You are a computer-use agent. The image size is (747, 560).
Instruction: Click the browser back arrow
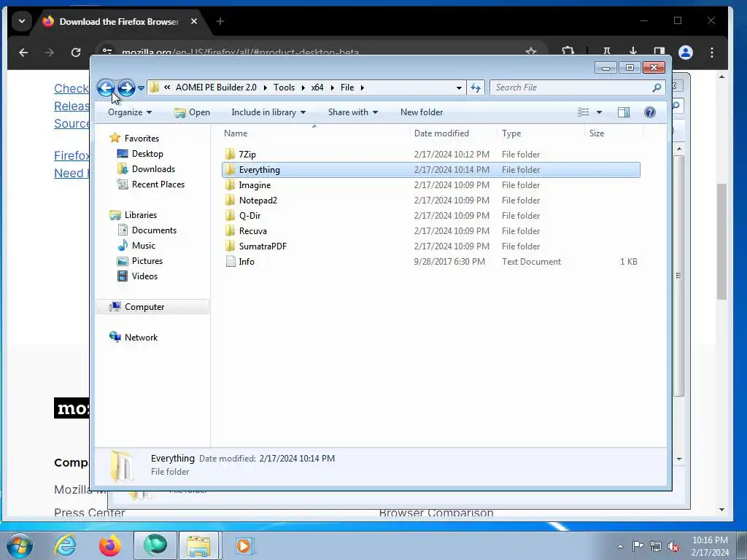23,52
